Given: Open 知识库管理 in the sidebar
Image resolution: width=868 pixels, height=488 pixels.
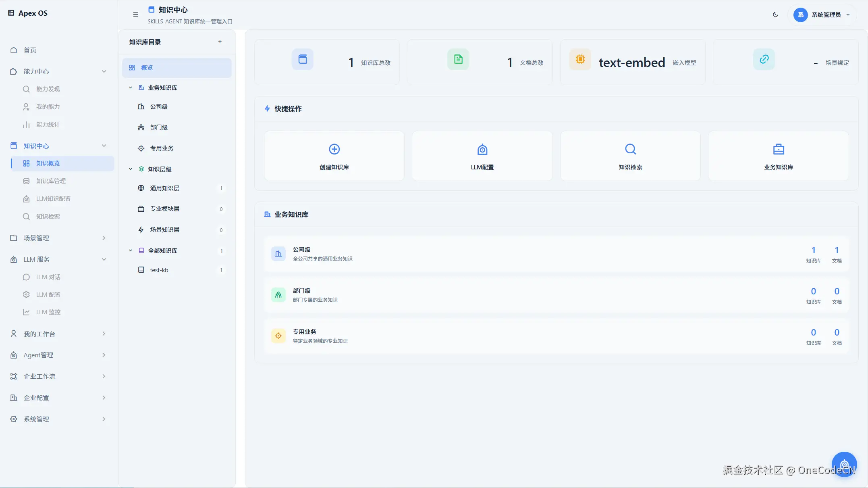Looking at the screenshot, I should (x=51, y=181).
